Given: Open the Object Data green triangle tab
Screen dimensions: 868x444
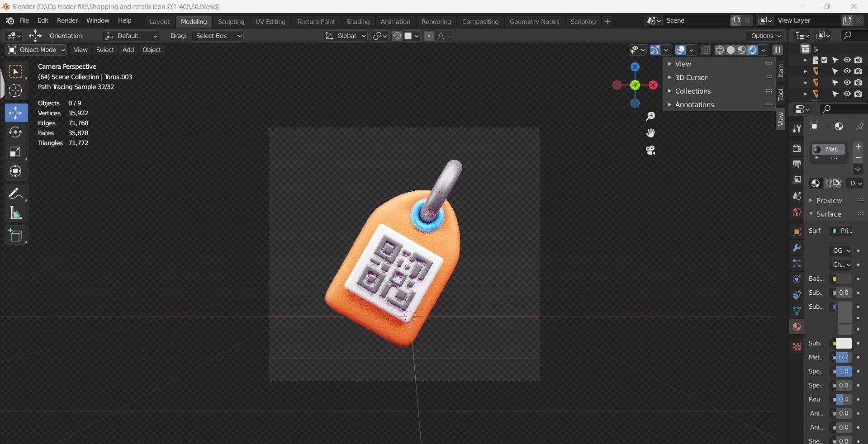Looking at the screenshot, I should click(797, 311).
